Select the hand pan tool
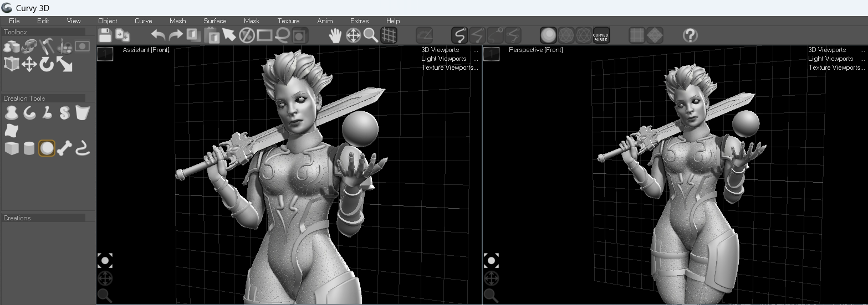Image resolution: width=868 pixels, height=305 pixels. pos(335,35)
